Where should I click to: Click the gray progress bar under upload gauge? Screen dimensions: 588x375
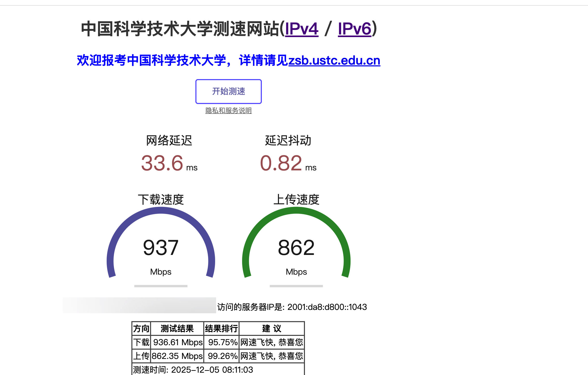[x=296, y=286]
